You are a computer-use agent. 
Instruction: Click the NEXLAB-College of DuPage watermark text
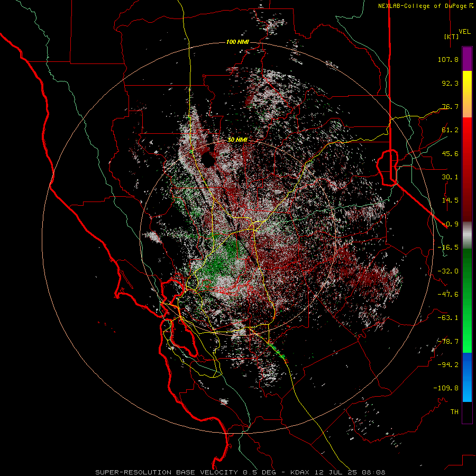(425, 6)
